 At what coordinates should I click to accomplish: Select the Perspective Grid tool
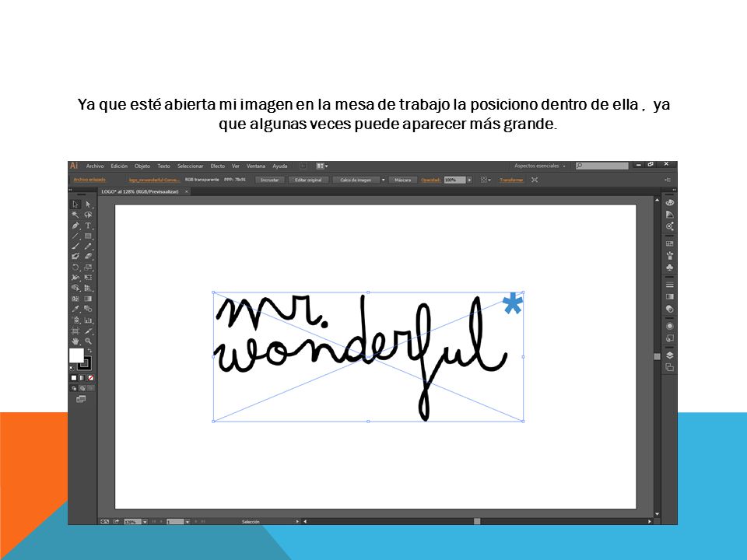click(x=88, y=288)
